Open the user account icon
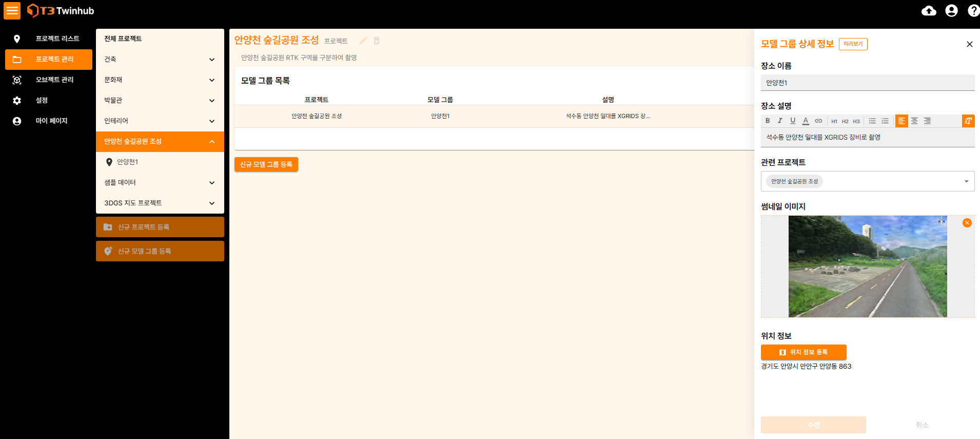 951,11
